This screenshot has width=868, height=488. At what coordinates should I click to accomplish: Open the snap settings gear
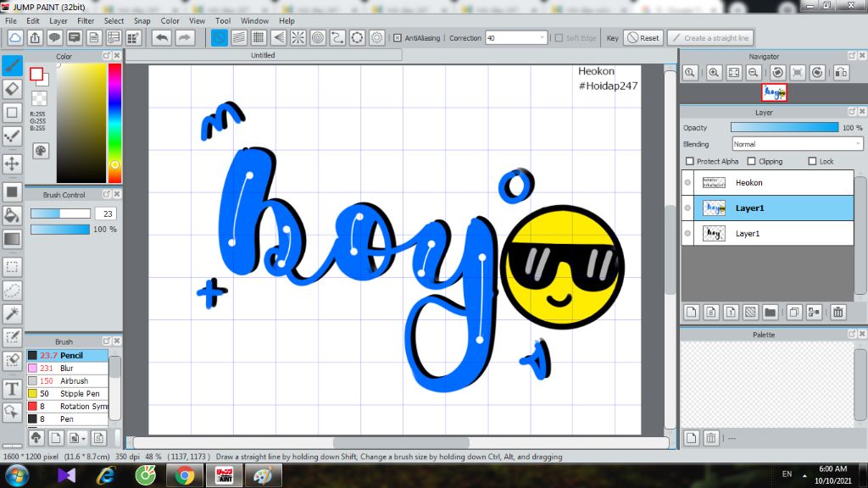[377, 37]
